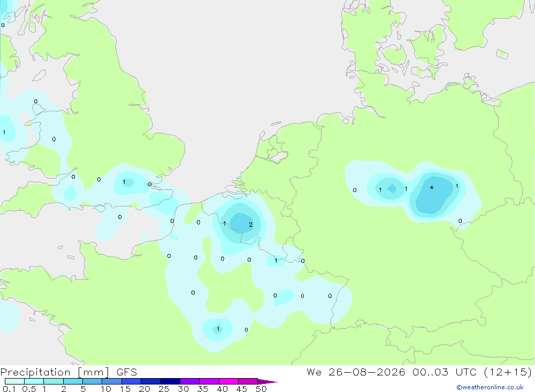Click the '15' legend scale label
The width and height of the screenshot is (535, 392).
point(125,389)
